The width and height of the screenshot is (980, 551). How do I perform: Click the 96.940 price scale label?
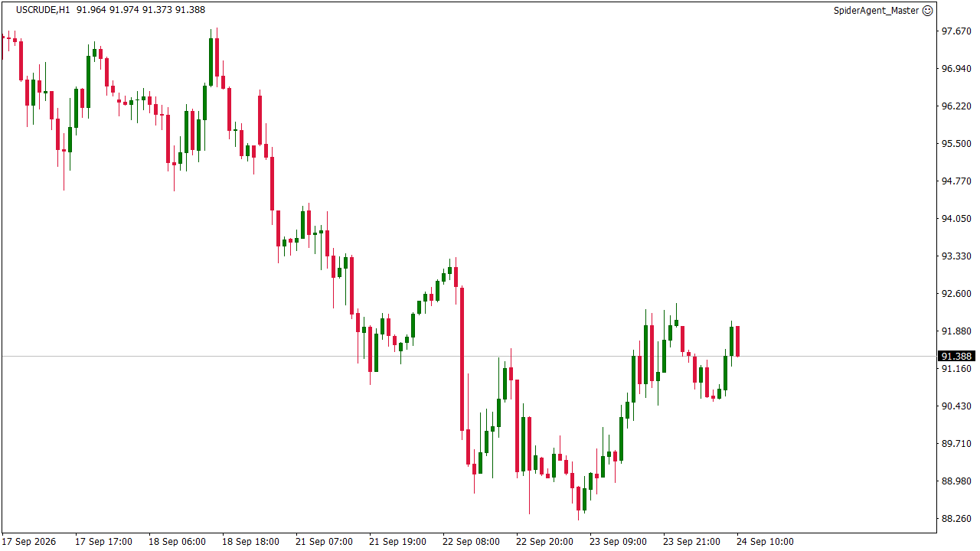click(x=956, y=68)
